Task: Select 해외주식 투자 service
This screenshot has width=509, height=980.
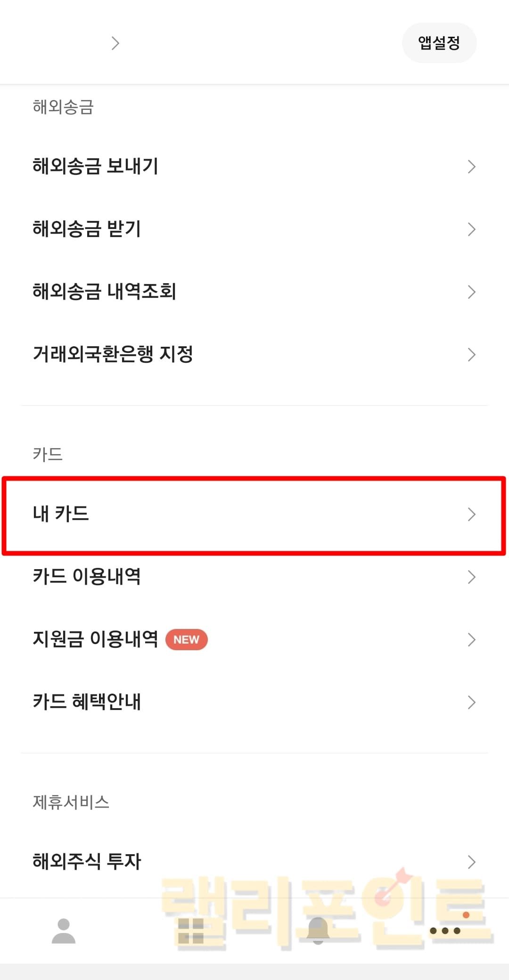Action: 87,862
